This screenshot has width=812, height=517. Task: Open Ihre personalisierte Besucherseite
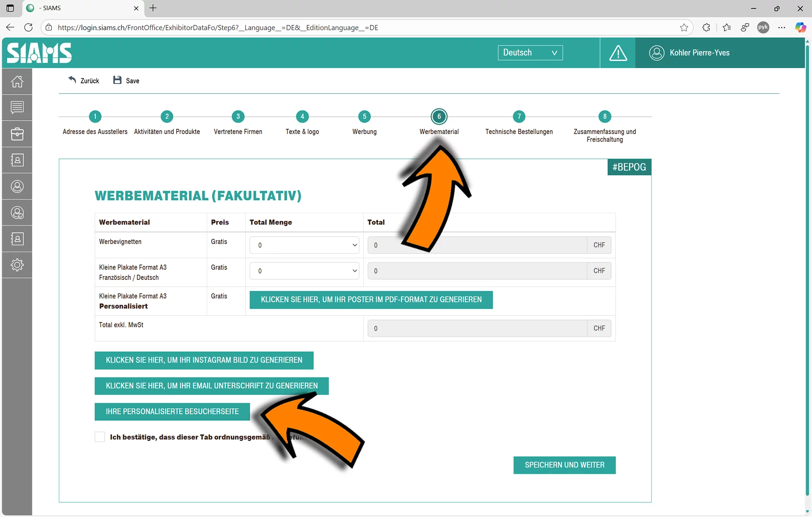point(172,412)
